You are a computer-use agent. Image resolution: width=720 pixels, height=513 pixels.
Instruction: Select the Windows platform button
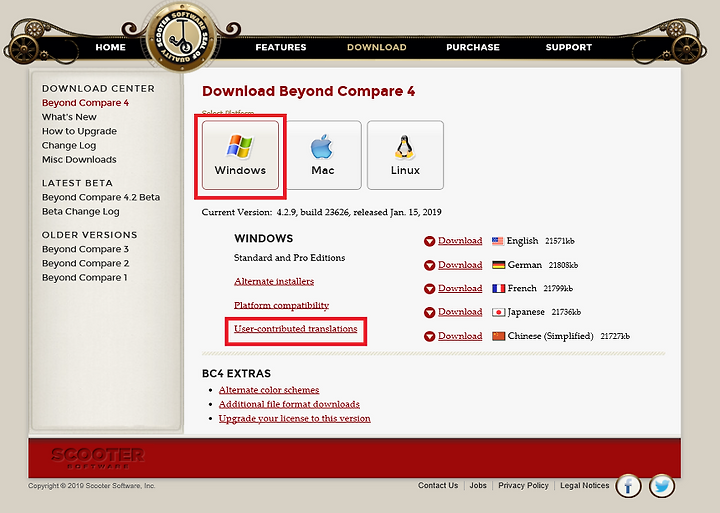(x=240, y=155)
